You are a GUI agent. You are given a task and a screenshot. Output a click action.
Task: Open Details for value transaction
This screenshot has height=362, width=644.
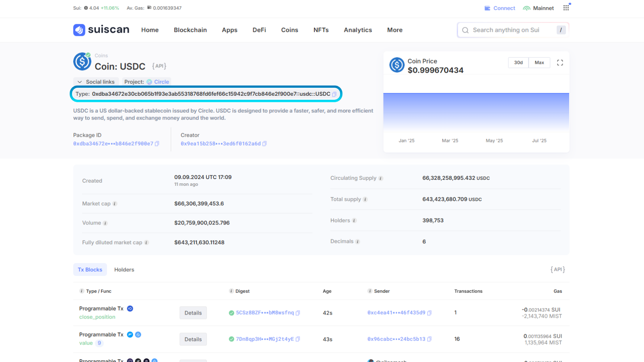click(x=193, y=339)
